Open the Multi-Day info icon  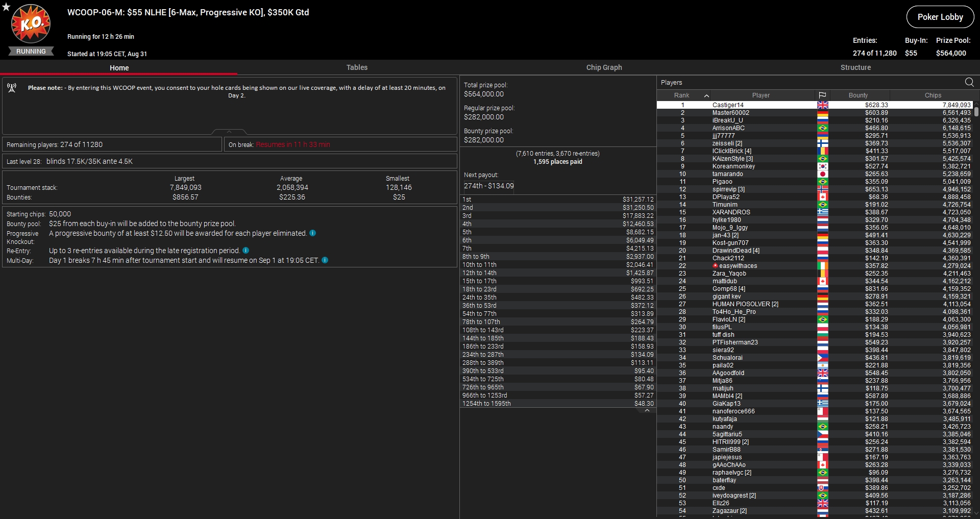[325, 260]
